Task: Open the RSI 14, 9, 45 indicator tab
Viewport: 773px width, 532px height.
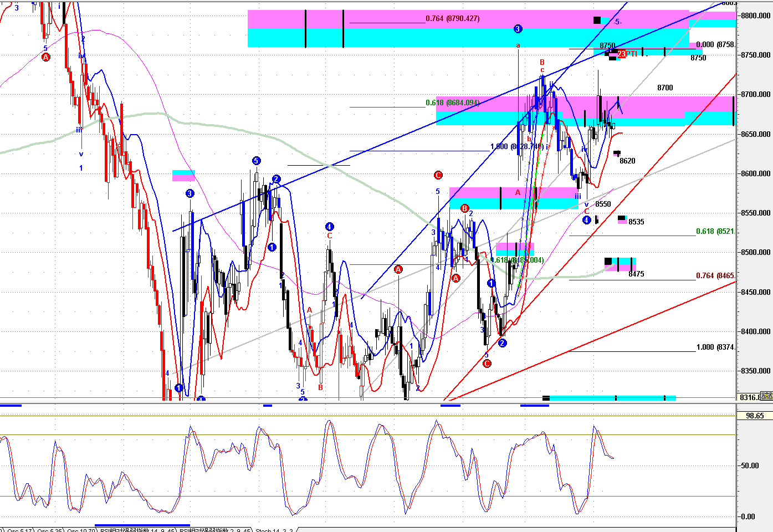Action: pos(137,529)
